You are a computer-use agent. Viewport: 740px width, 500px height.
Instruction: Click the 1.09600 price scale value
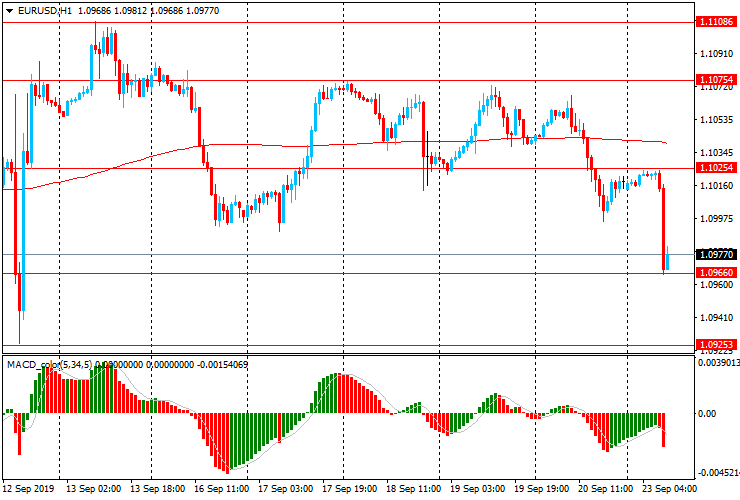click(716, 285)
